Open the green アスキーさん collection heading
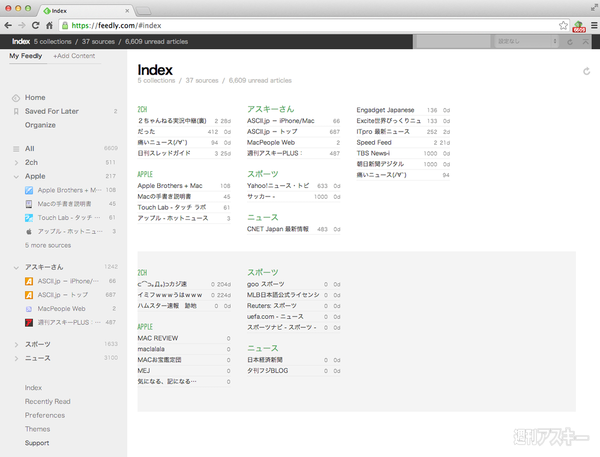 271,109
